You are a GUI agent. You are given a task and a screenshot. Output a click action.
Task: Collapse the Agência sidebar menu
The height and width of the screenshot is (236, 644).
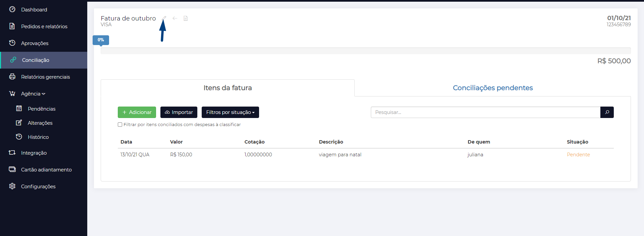pyautogui.click(x=33, y=94)
